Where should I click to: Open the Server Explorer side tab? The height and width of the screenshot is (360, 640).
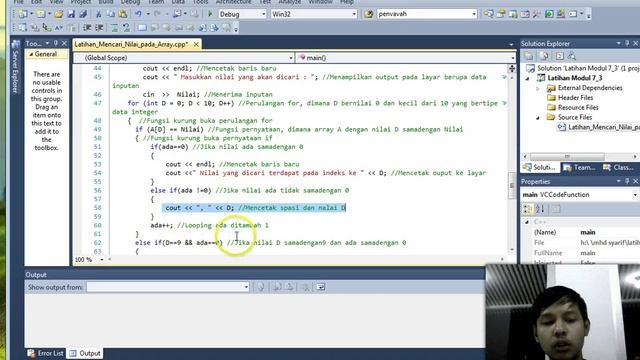[16, 67]
